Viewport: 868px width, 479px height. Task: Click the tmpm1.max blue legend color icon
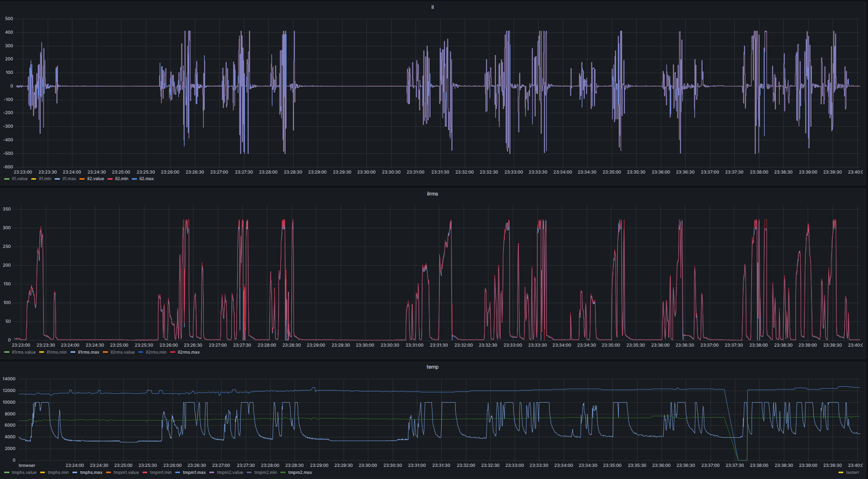tap(178, 472)
